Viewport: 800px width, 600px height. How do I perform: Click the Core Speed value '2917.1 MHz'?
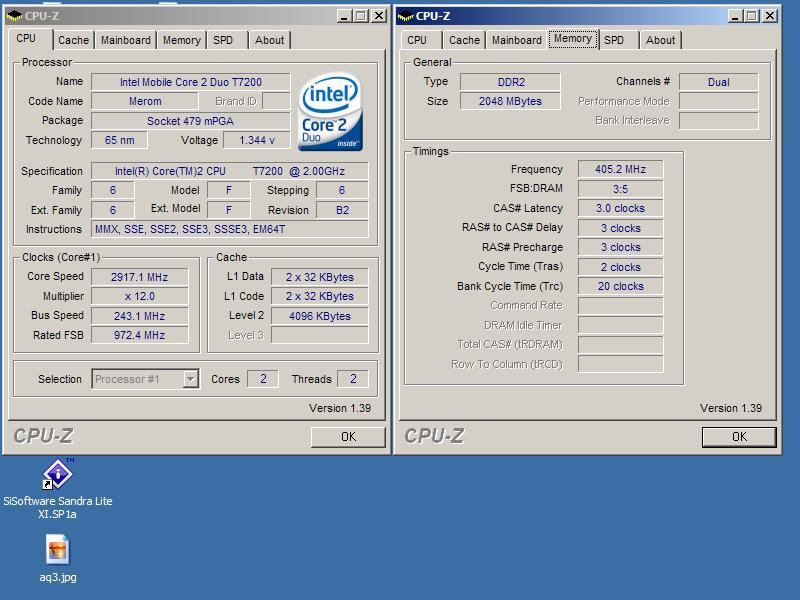[x=140, y=277]
